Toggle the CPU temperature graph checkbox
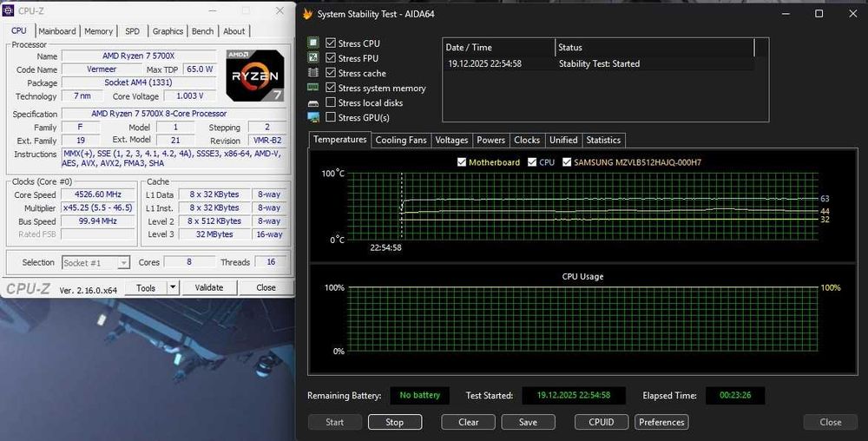Screen dimensions: 868x441 532,162
